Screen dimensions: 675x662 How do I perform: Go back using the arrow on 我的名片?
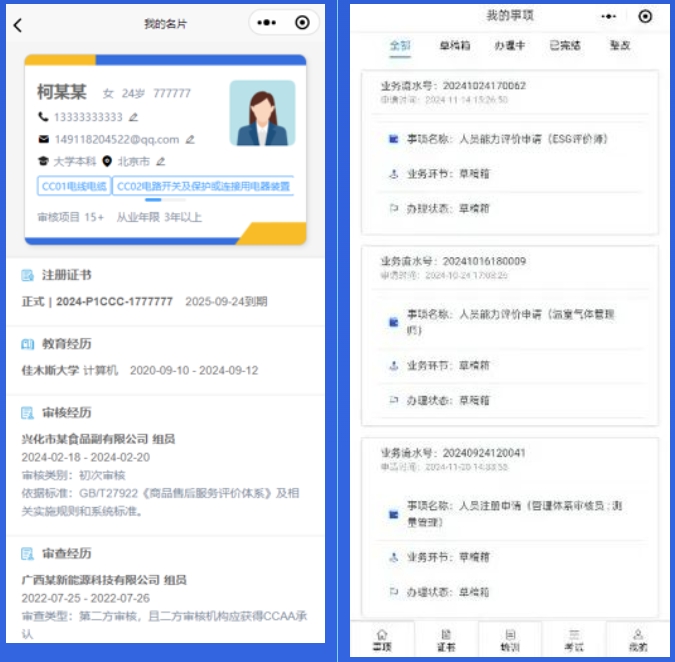18,25
